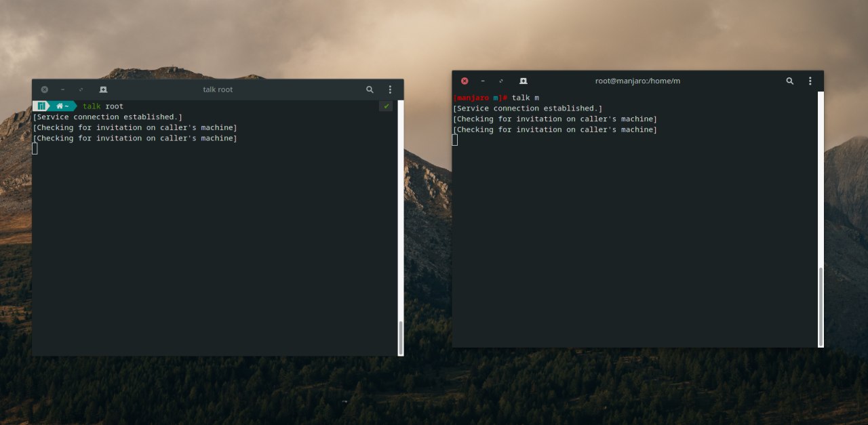The image size is (868, 425).
Task: Click the cursor block in root@manjaro terminal
Action: (x=455, y=140)
